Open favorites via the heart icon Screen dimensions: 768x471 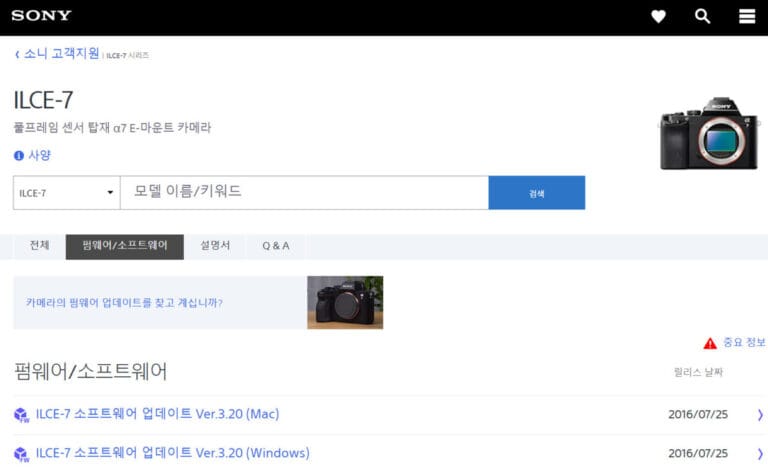click(x=658, y=17)
